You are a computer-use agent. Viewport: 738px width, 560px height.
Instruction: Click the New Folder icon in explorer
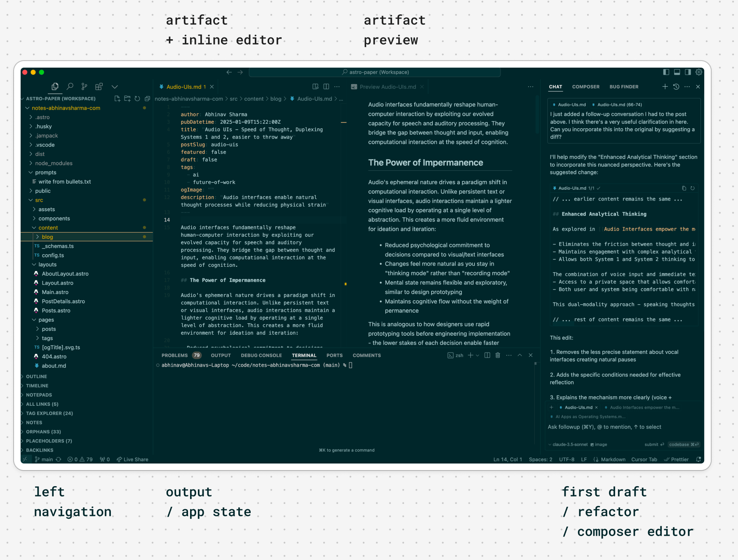pos(127,99)
